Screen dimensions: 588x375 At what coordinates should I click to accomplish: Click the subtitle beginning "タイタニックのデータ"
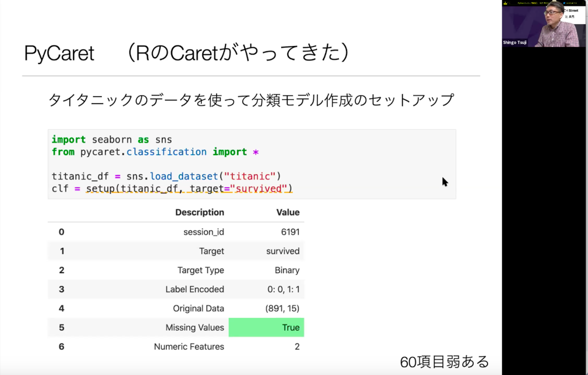point(251,100)
